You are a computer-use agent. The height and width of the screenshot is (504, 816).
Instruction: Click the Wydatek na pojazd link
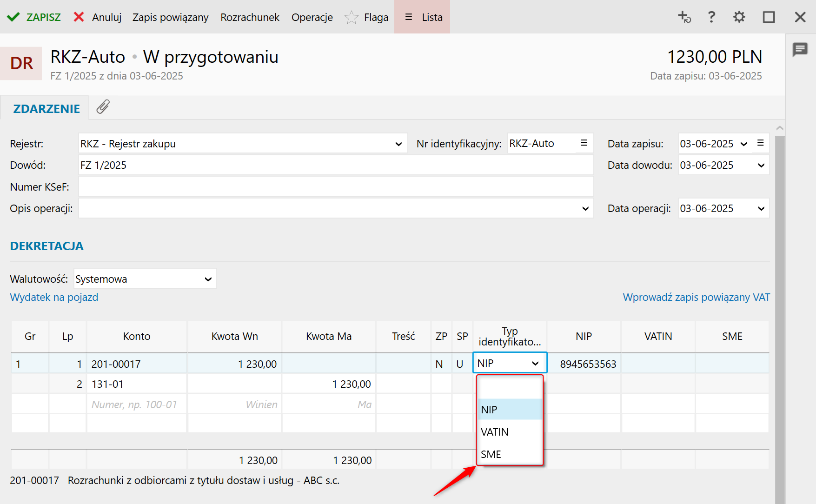click(54, 297)
